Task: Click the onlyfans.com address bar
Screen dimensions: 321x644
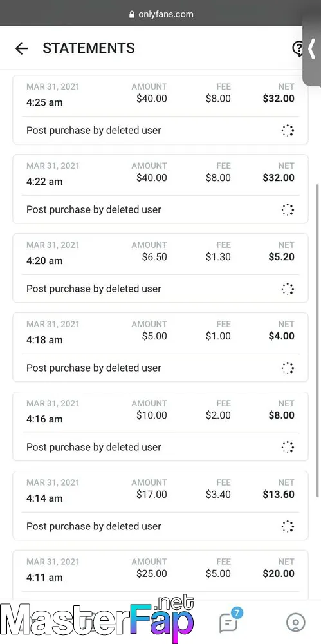Action: [161, 14]
